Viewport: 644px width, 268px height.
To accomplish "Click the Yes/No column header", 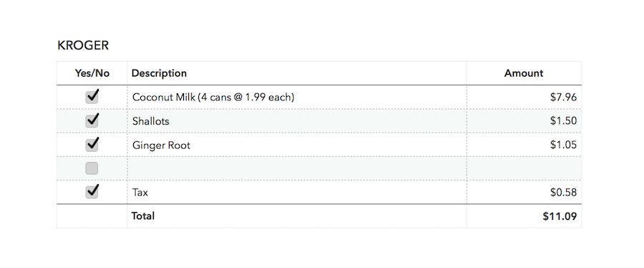I will pos(92,73).
